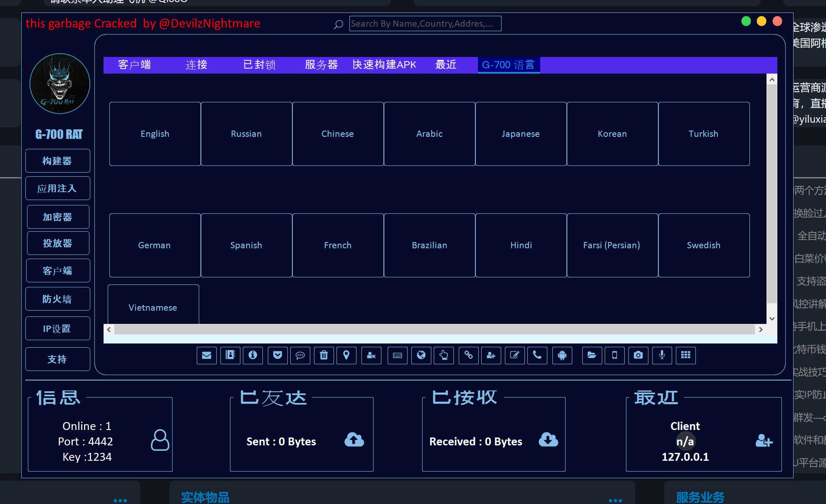Viewport: 826px width, 504px height.
Task: Click the camera icon
Action: (638, 355)
